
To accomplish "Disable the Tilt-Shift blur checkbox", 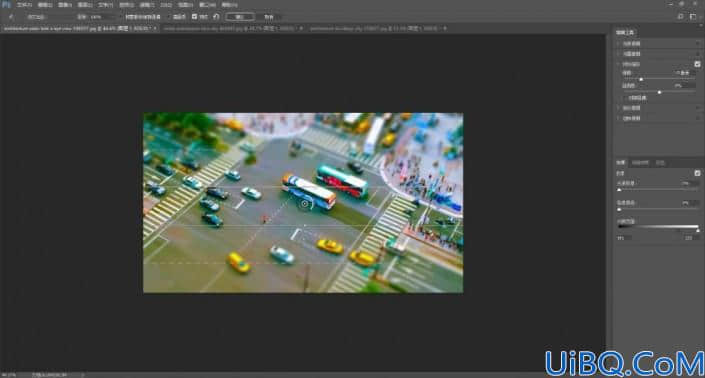I will tap(697, 64).
